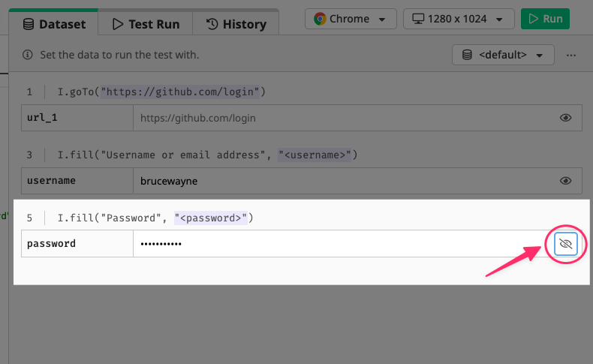Click the database icon on the Dataset tab
Screen dimensions: 593x364
click(x=29, y=24)
